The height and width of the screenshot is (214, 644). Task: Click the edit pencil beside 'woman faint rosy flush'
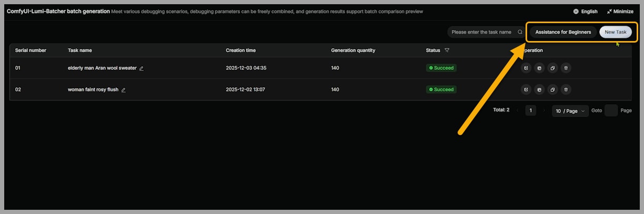tap(124, 90)
